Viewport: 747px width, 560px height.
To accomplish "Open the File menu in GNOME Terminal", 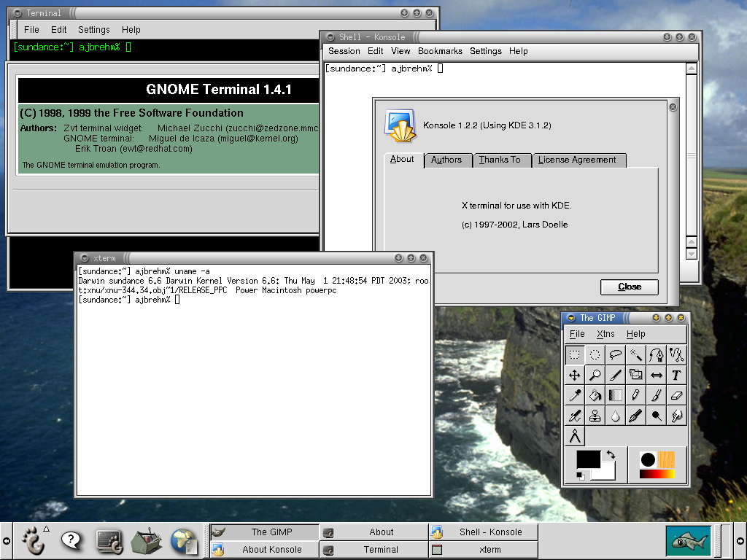I will (31, 29).
